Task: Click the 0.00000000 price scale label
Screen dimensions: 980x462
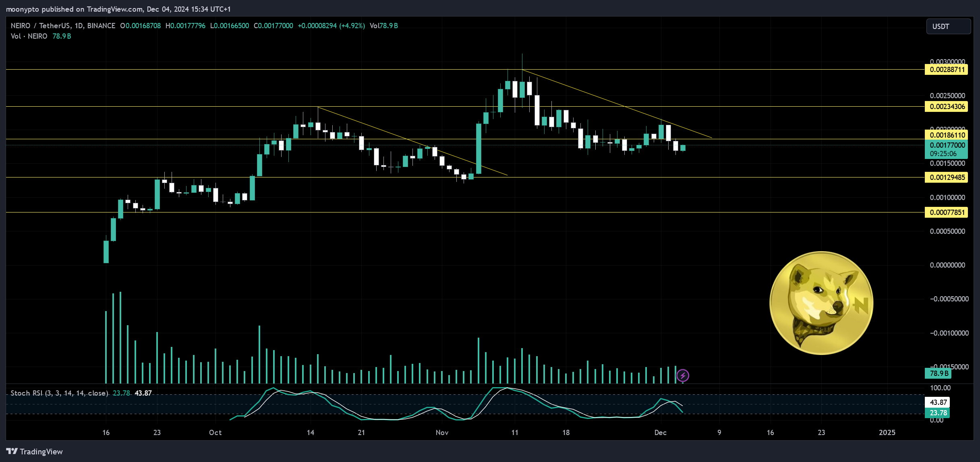Action: coord(947,265)
